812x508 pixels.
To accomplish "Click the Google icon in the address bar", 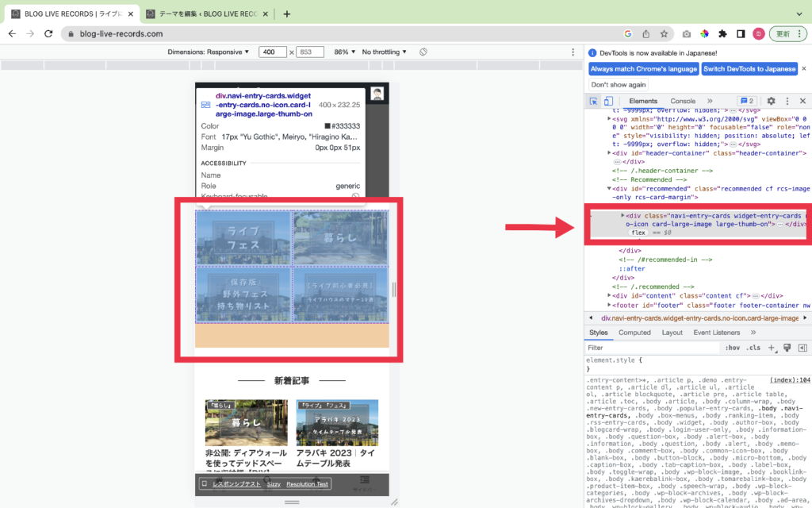I will [x=628, y=33].
